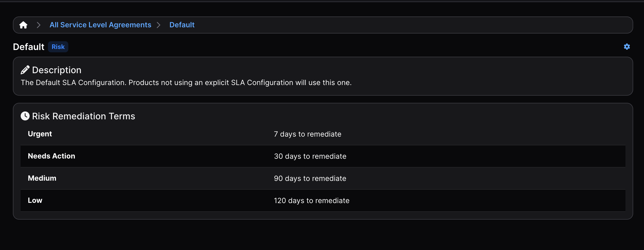Select the Medium row label

[42, 178]
